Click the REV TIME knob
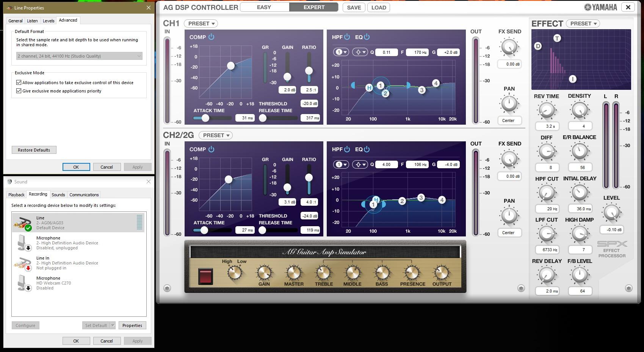This screenshot has width=644, height=352. (x=546, y=111)
